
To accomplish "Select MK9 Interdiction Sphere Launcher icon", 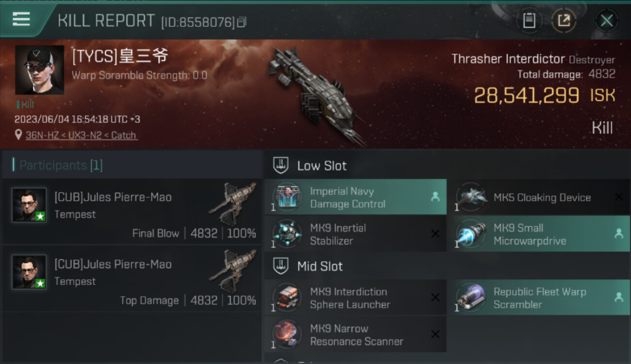I will 286,298.
